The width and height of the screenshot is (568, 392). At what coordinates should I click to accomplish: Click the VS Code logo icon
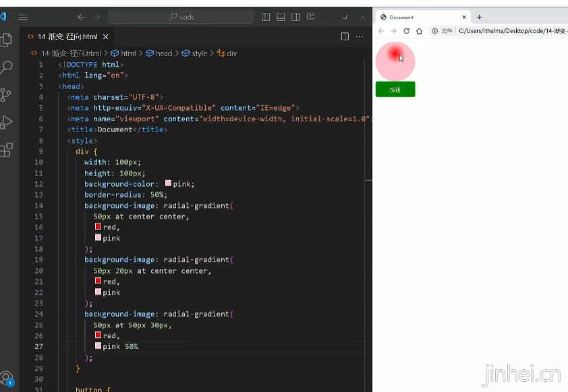coord(3,17)
